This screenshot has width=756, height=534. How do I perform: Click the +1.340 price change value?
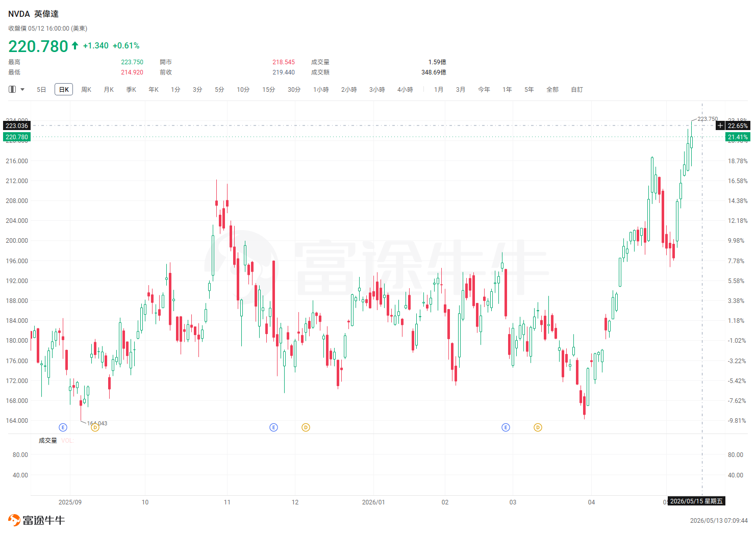pos(96,46)
